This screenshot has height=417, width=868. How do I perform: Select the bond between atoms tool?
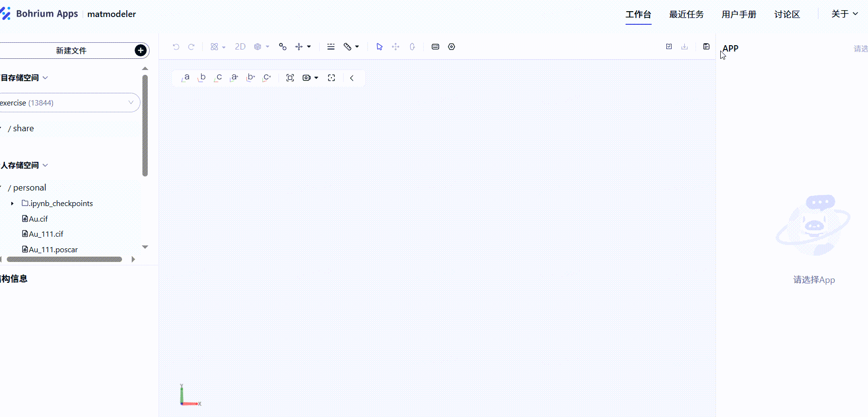pos(282,47)
